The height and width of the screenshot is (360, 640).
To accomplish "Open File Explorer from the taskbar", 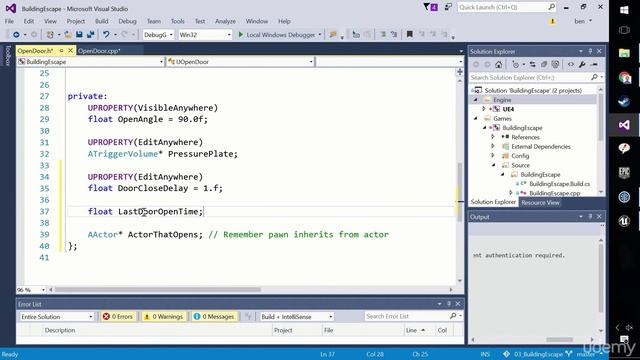I will 624,53.
